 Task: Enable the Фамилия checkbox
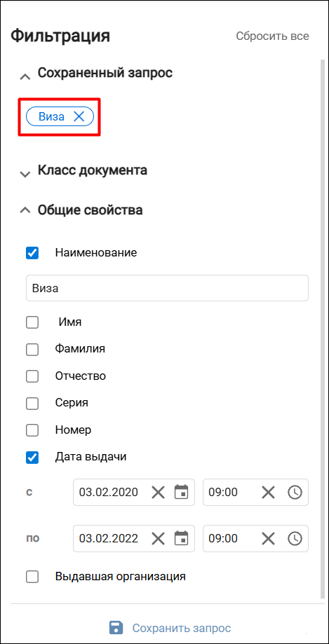point(32,350)
